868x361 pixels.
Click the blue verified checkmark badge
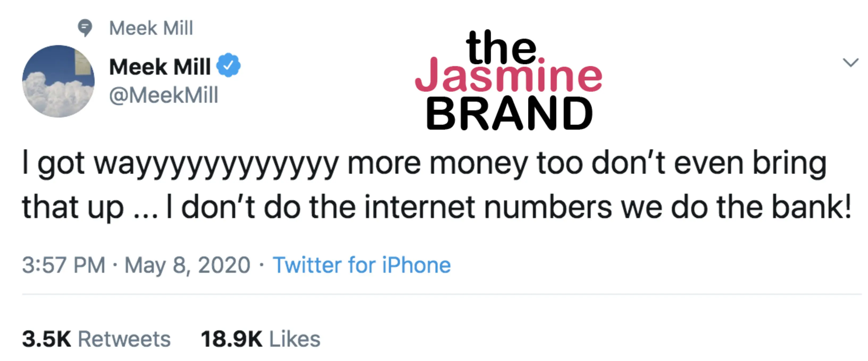pos(228,65)
